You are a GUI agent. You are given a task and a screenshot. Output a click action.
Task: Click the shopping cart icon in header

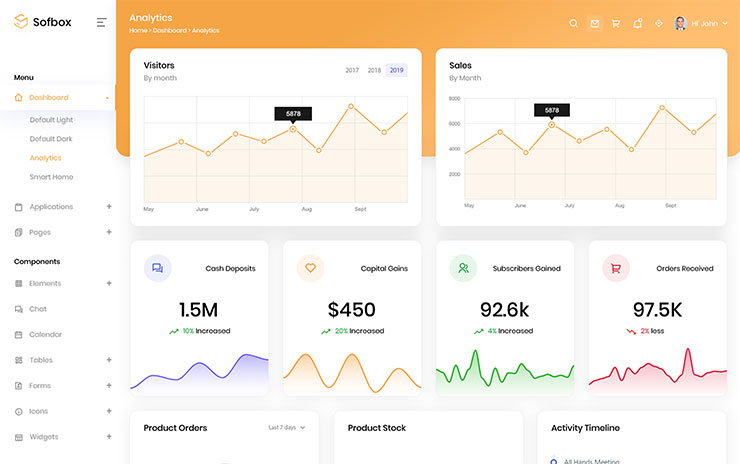pos(616,23)
